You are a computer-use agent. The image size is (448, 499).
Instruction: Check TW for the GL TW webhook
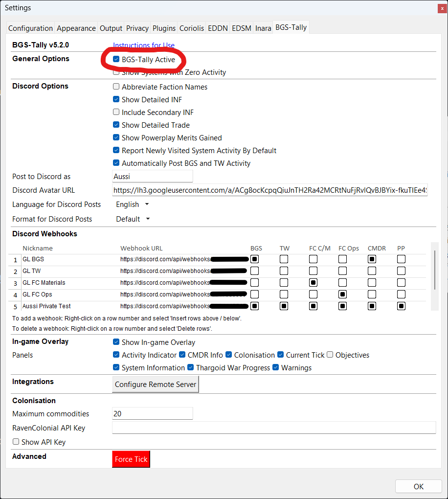tap(284, 271)
